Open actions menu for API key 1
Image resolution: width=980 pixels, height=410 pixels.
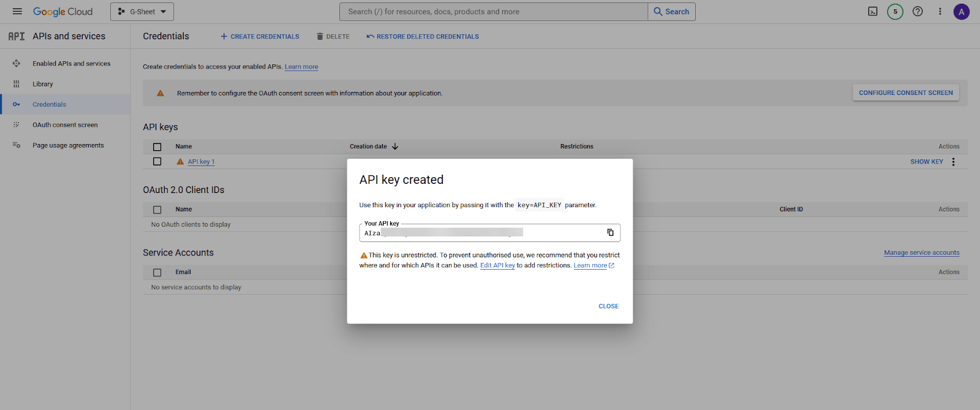[x=953, y=162]
